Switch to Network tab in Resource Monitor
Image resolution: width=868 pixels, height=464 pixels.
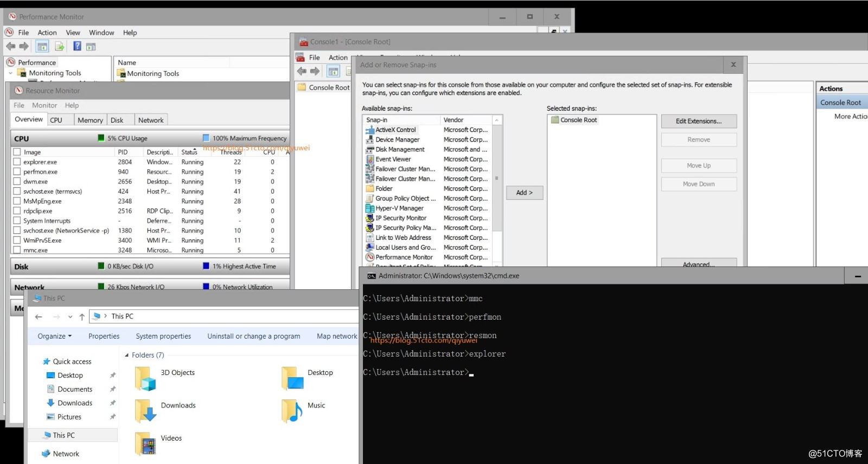click(x=151, y=120)
